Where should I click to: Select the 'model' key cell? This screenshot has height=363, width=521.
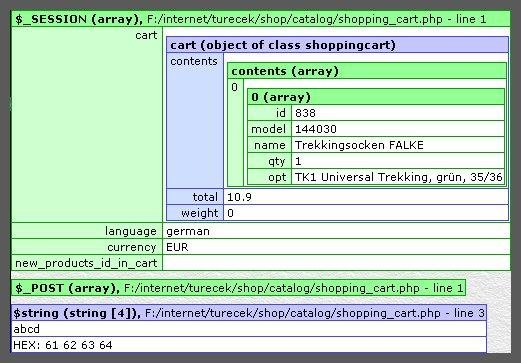270,129
